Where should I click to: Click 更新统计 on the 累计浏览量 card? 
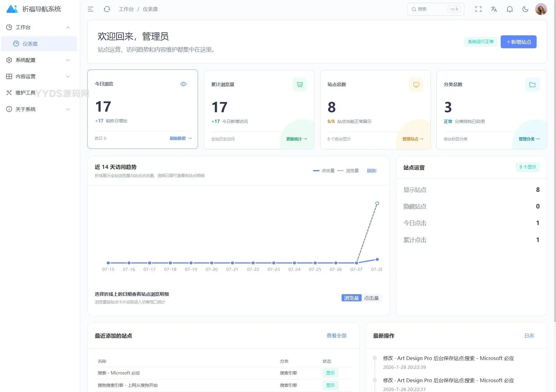pos(297,139)
